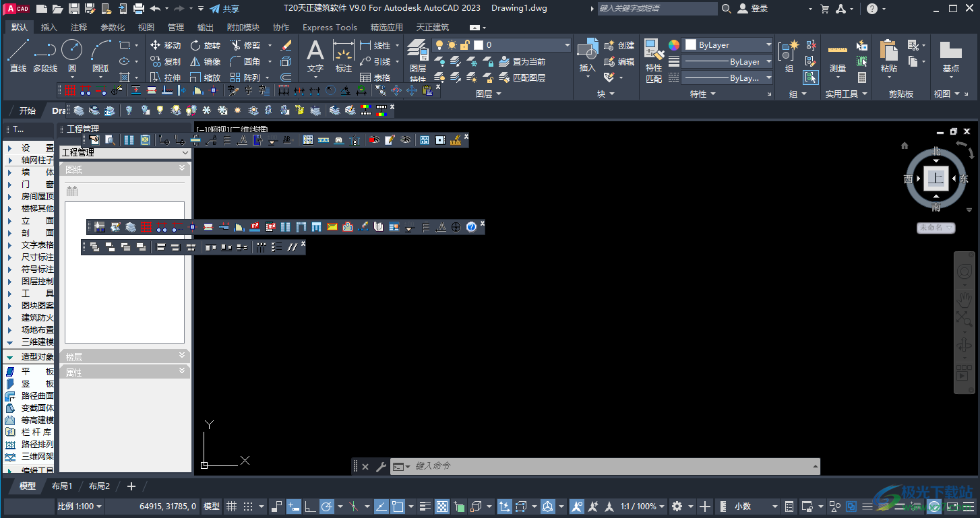Open the 比例 1:100 scale dropdown
Image resolution: width=980 pixels, height=518 pixels.
[x=80, y=507]
